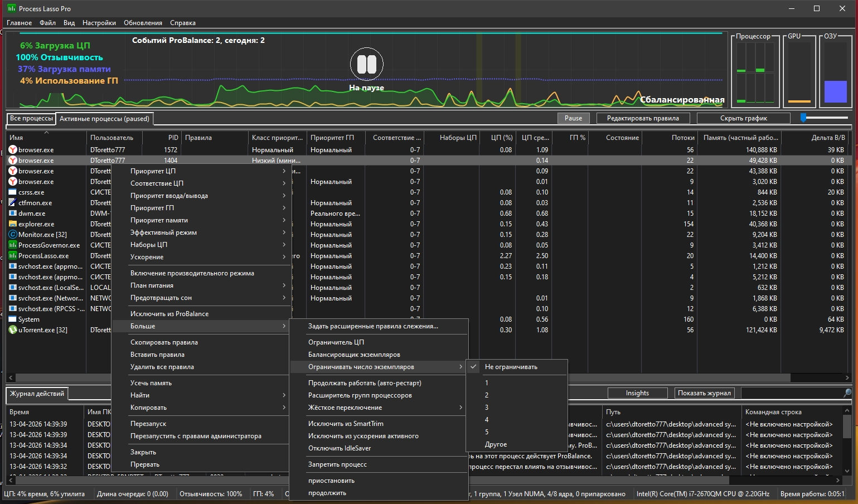858x504 pixels.
Task: Click the dwm.exe process icon
Action: (13, 214)
